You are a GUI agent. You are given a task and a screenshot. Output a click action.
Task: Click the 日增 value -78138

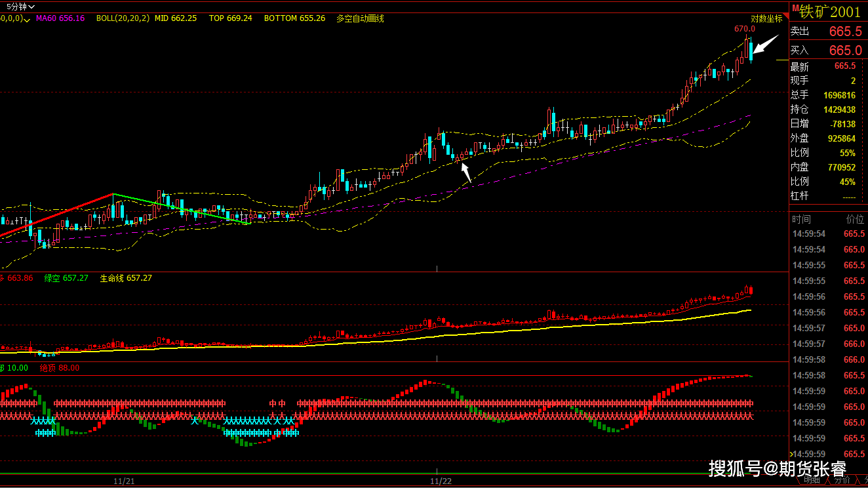click(842, 124)
